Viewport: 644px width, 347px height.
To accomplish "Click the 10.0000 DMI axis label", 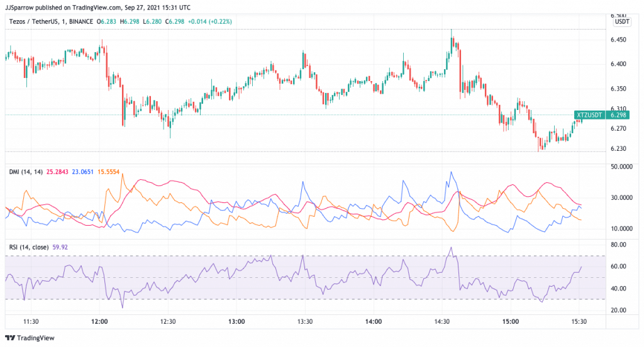I will tap(621, 229).
